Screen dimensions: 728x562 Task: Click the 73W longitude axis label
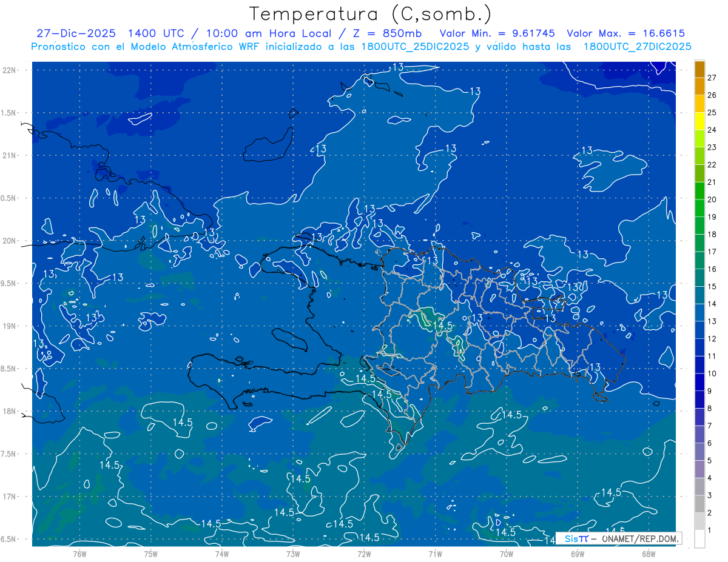click(x=293, y=554)
